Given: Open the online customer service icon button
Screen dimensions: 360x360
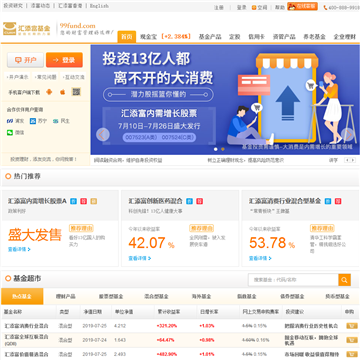Looking at the screenshot, I should pyautogui.click(x=302, y=7).
